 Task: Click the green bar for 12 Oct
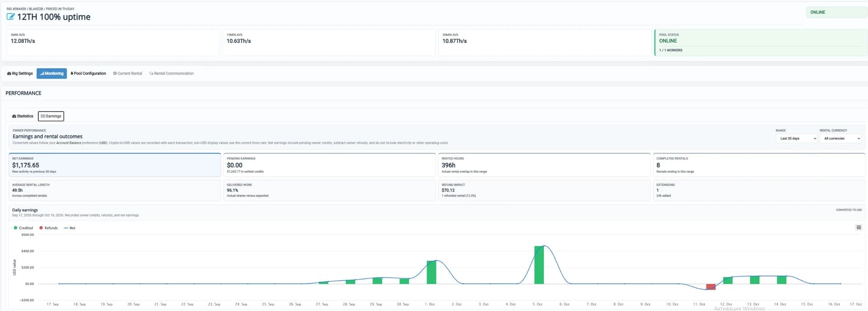click(x=728, y=280)
